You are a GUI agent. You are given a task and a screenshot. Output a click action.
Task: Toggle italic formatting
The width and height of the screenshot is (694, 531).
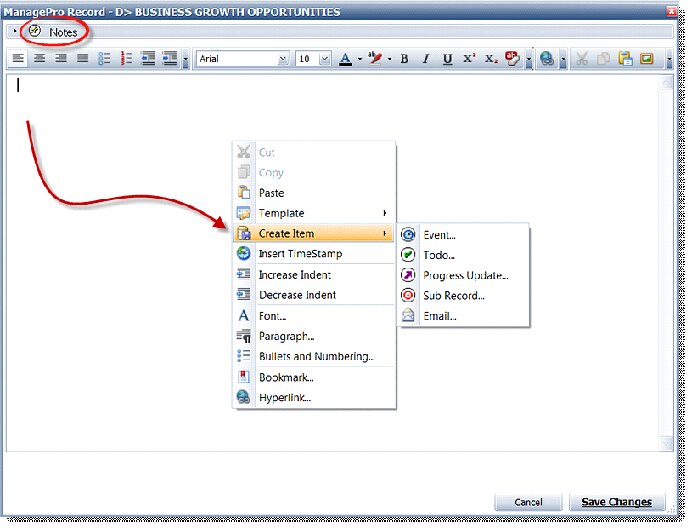point(426,59)
